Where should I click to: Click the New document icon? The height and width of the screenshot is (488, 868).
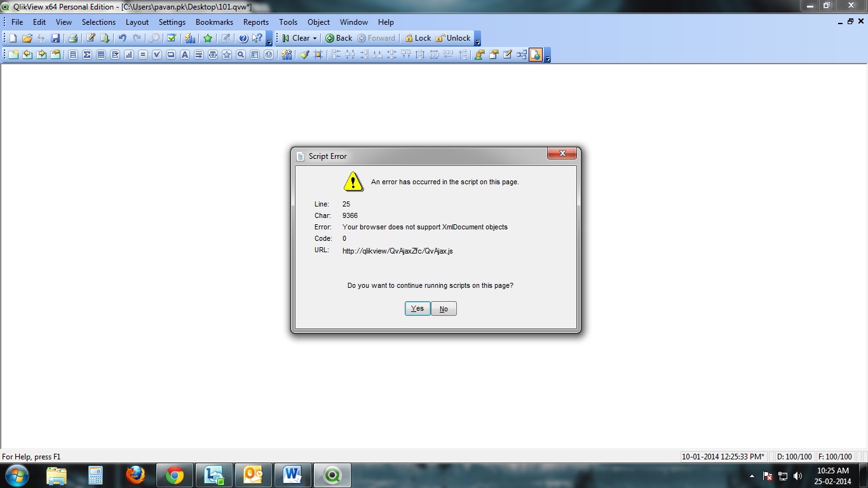pyautogui.click(x=13, y=38)
